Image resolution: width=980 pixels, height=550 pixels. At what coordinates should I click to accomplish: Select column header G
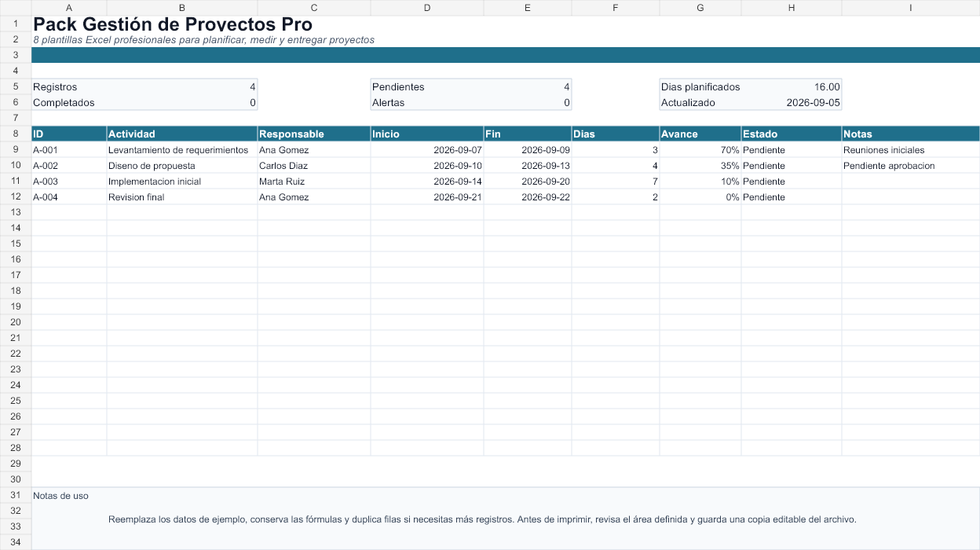coord(700,8)
